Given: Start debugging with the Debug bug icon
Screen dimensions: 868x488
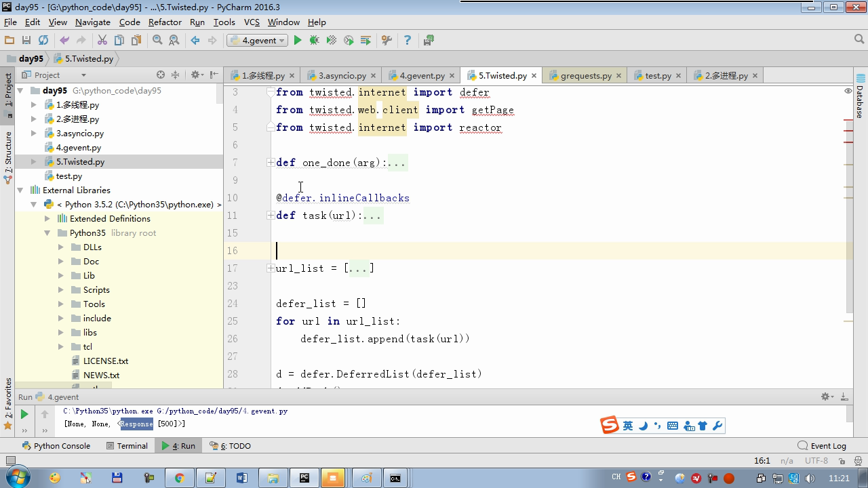Looking at the screenshot, I should (314, 41).
